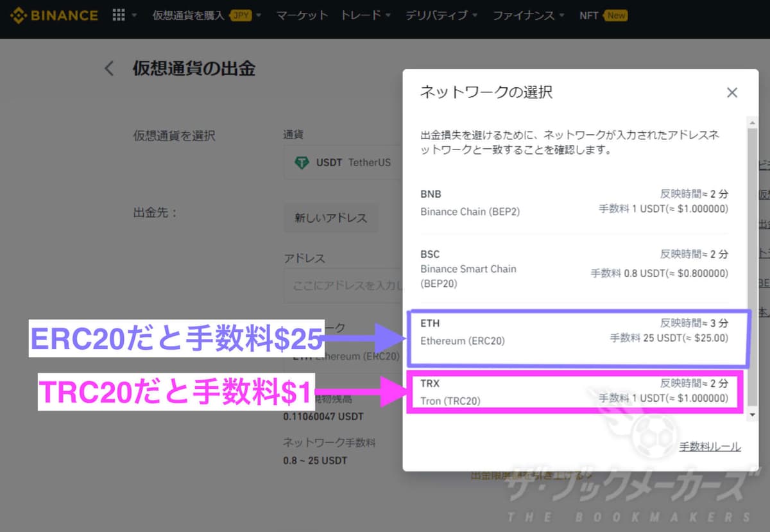Click the 仮想通貨を選択 label
Viewport: 770px width, 532px height.
[x=174, y=135]
